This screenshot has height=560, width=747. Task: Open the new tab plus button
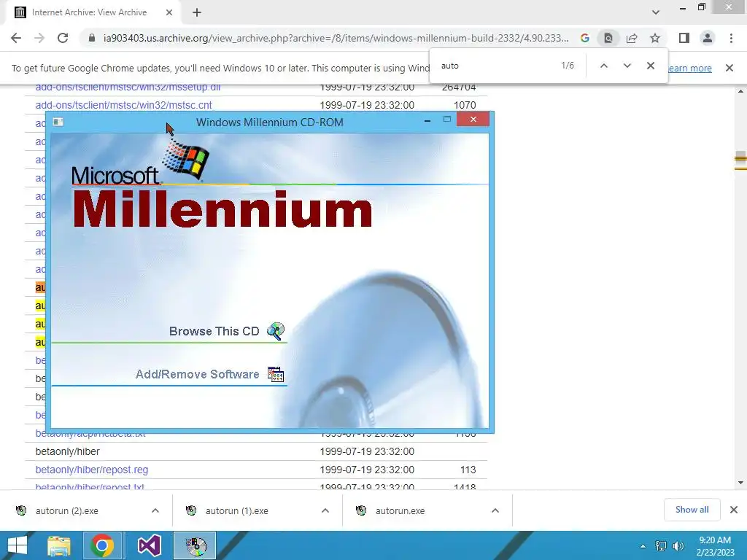click(197, 12)
